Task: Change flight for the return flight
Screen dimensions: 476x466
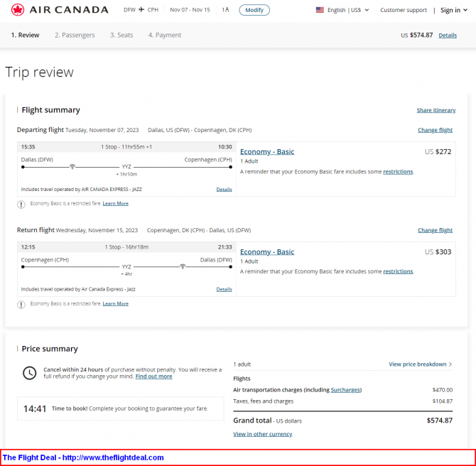Action: [x=435, y=230]
